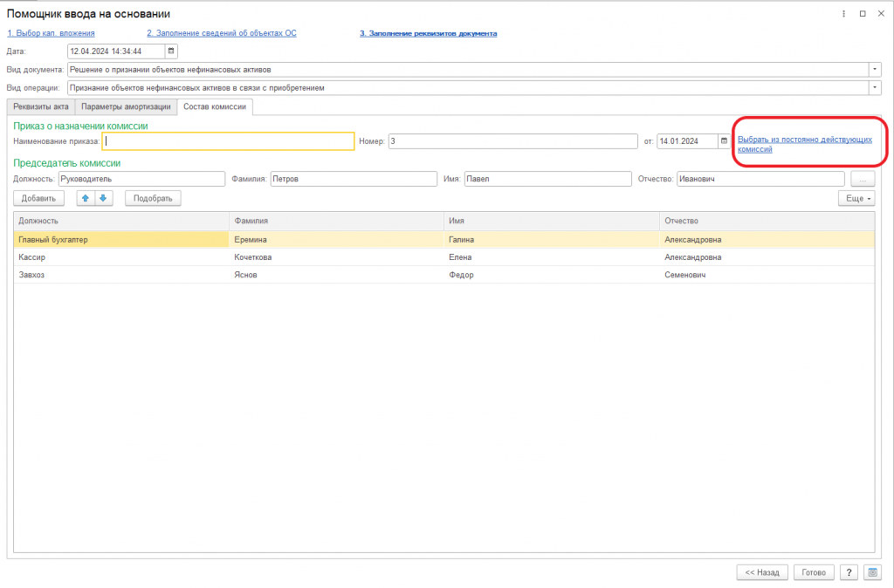894x588 pixels.
Task: Click the Готово button
Action: coord(814,572)
